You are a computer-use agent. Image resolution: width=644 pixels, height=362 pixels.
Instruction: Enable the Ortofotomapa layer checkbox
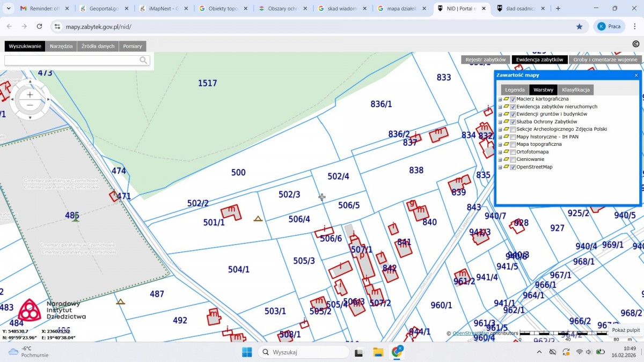click(513, 152)
